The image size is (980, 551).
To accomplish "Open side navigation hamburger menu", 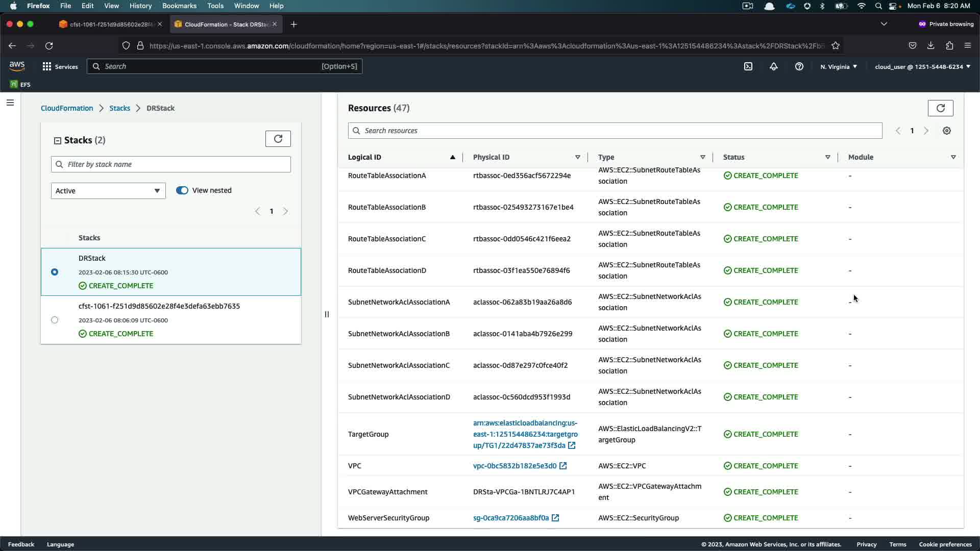I will [x=10, y=103].
